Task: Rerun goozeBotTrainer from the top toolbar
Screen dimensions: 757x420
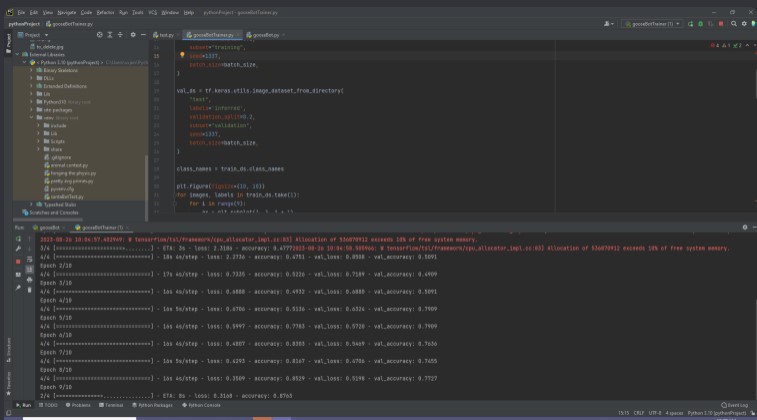Action: pyautogui.click(x=690, y=24)
